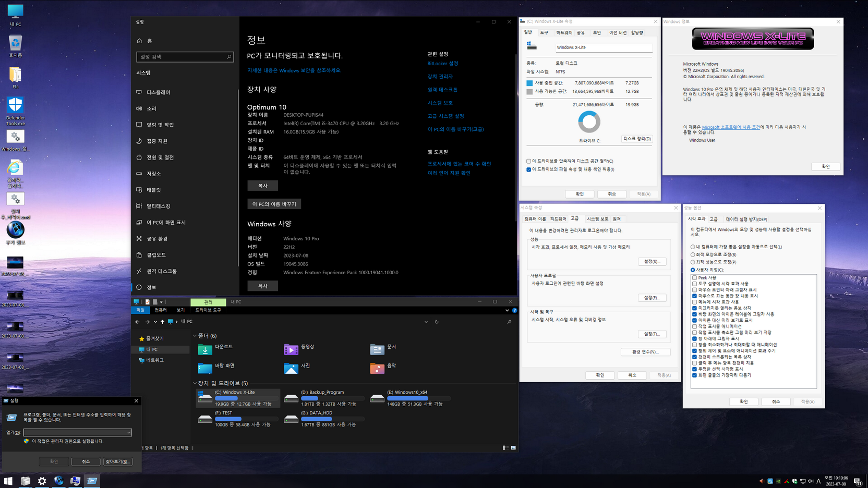
Task: Open Explorer help question mark icon
Action: (x=514, y=310)
